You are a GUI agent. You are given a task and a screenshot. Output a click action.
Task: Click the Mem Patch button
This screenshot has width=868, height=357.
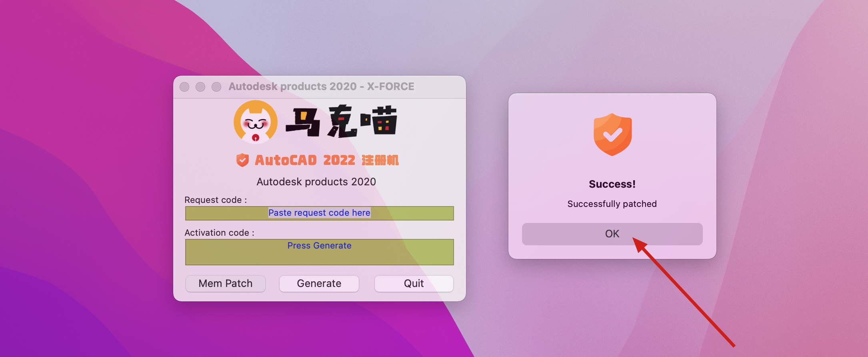tap(226, 283)
